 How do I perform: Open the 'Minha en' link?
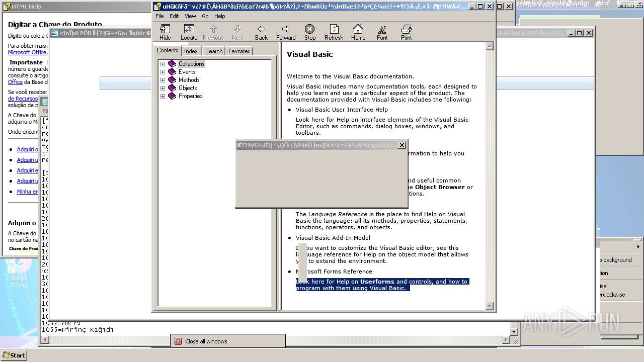(28, 192)
